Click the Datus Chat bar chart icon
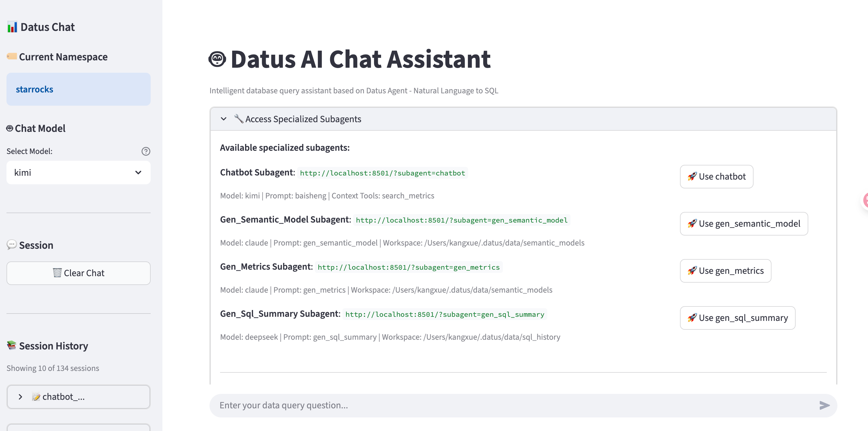 12,26
